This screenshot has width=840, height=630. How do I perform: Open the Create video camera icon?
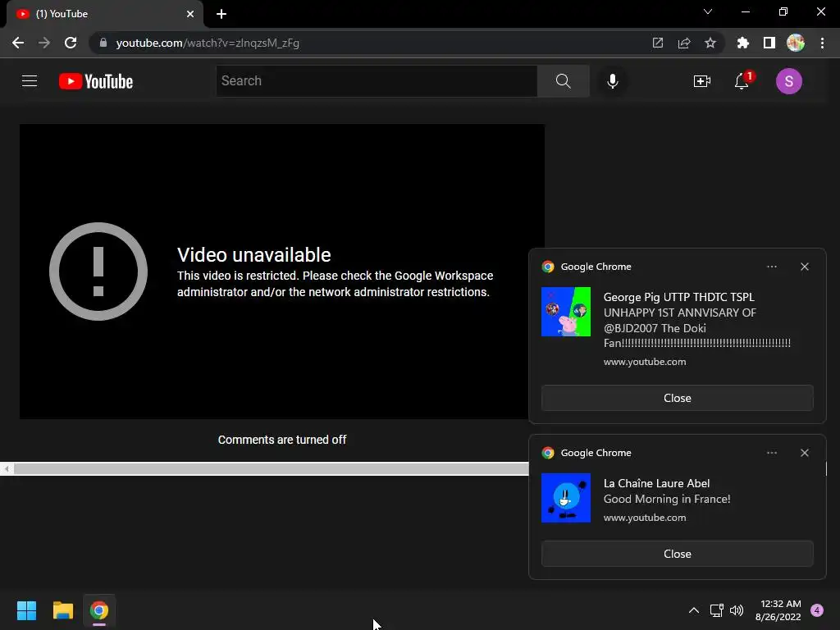coord(702,81)
